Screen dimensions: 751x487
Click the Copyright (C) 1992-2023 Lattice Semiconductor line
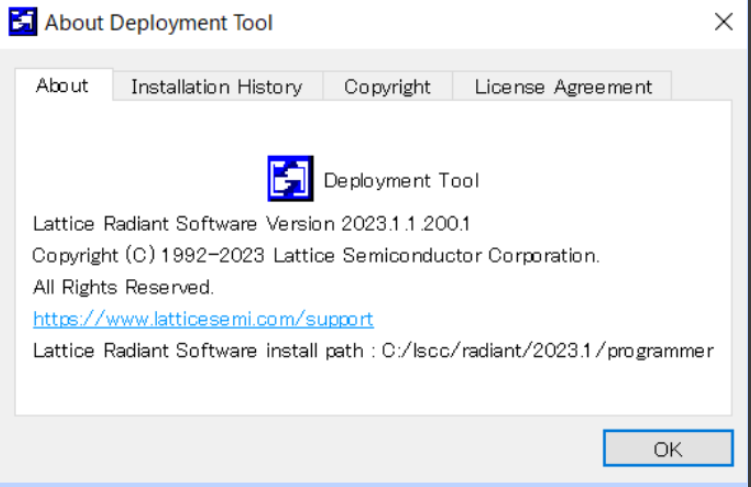(316, 255)
